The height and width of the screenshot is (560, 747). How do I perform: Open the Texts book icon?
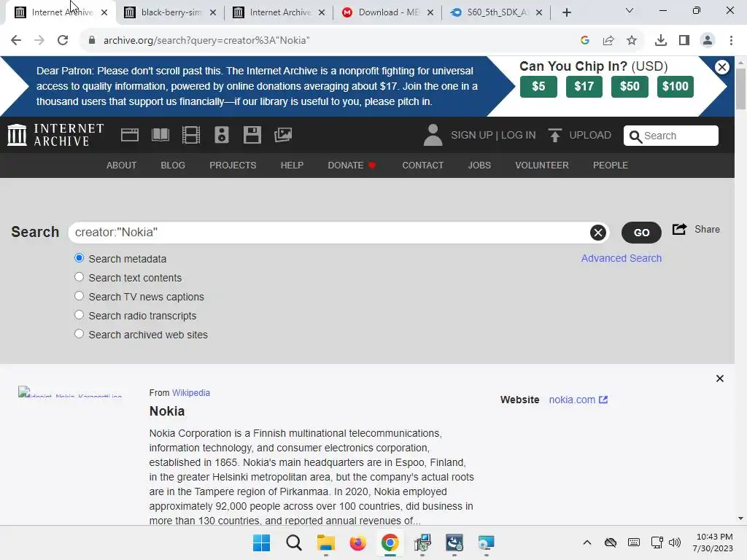[160, 135]
